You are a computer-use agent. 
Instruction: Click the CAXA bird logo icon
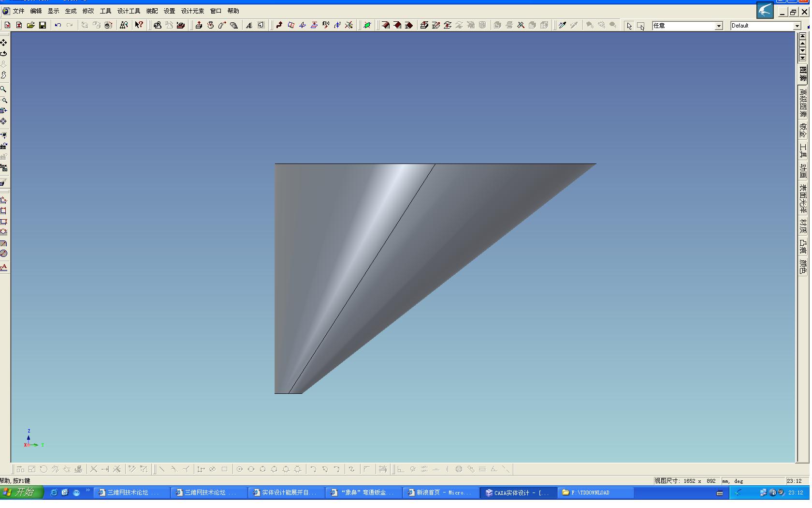(765, 10)
